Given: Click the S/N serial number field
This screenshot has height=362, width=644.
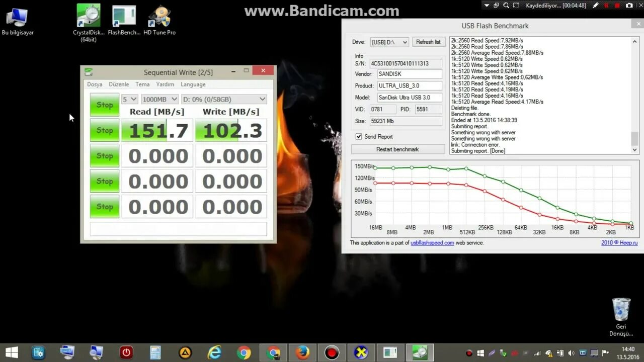Looking at the screenshot, I should pos(406,63).
